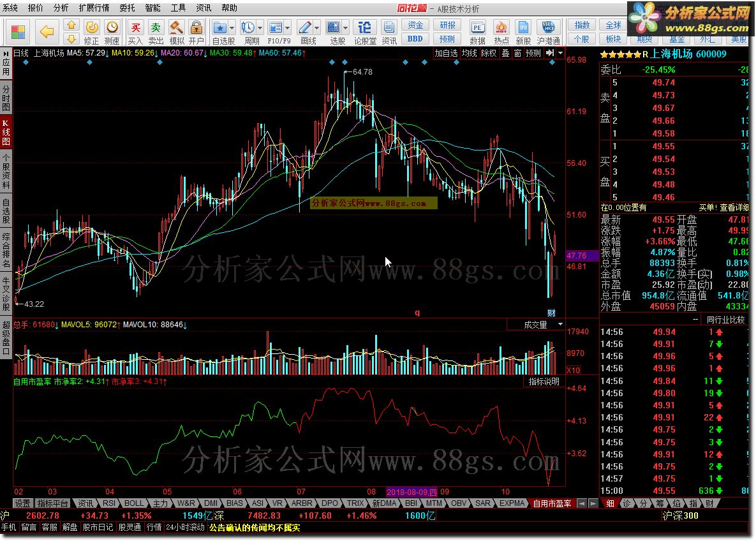756x541 pixels.
Task: Toggle 窗 multi-window chart mode
Action: coord(517,53)
